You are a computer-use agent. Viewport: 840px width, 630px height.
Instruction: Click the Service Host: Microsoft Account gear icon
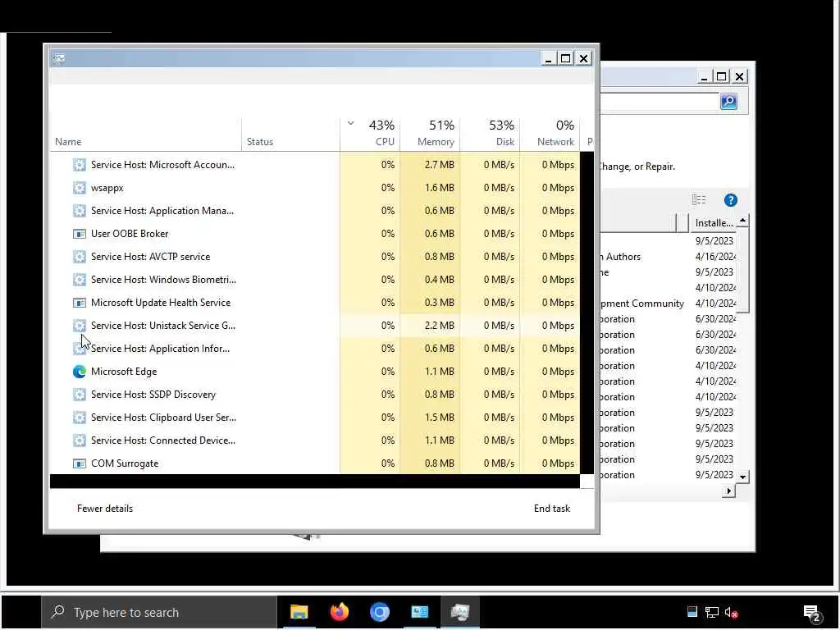click(80, 165)
